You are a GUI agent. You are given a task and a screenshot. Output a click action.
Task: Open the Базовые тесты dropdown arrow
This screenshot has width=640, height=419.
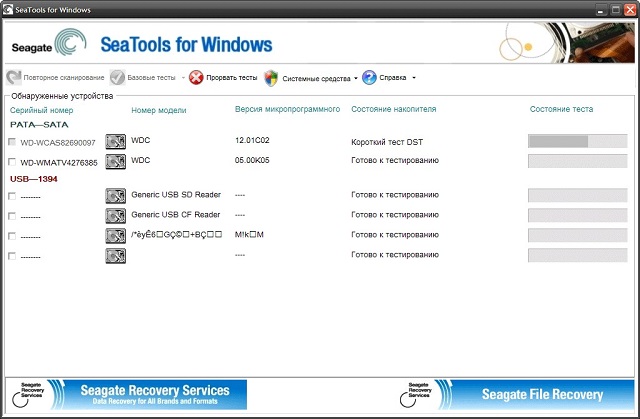(x=183, y=78)
